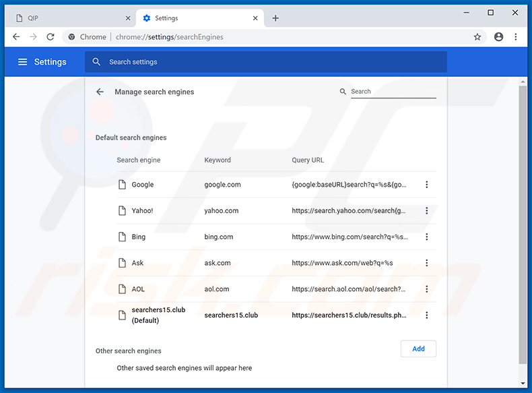
Task: Click the search engines Search field
Action: click(x=393, y=92)
